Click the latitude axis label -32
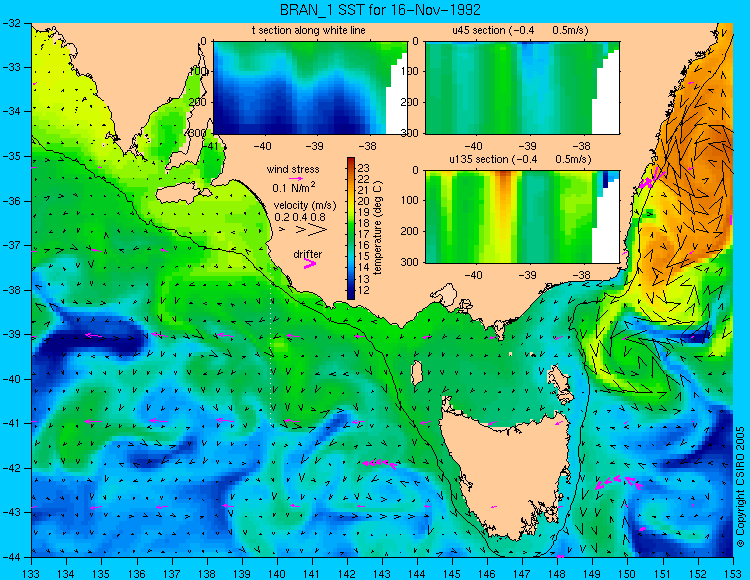 pos(13,23)
